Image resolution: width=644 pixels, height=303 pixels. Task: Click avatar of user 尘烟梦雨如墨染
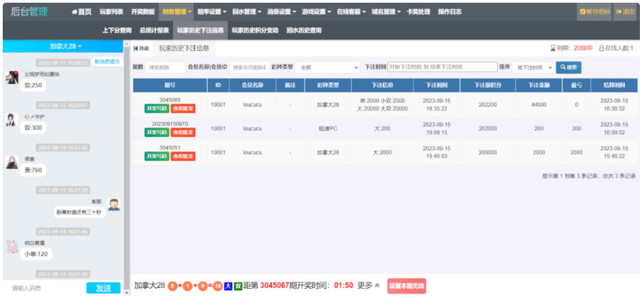(12, 78)
